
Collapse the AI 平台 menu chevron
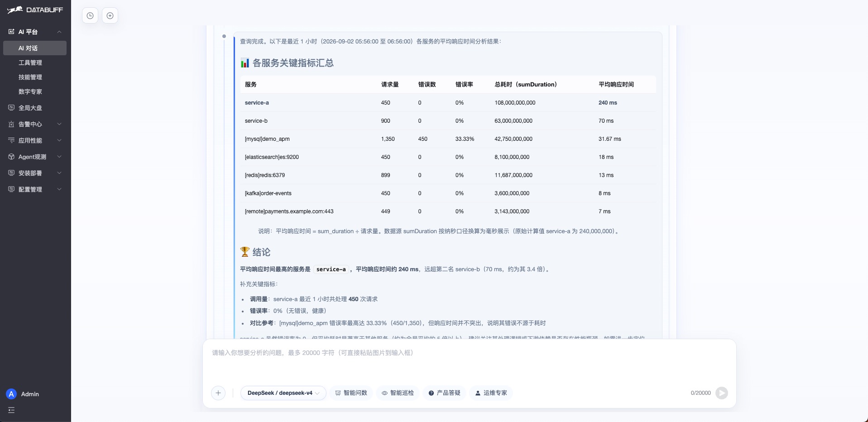pos(59,32)
